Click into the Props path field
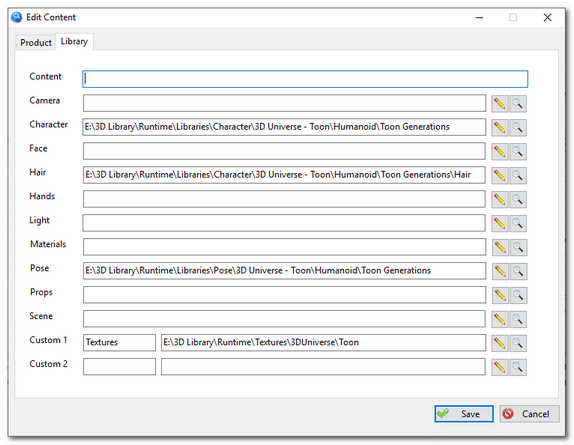This screenshot has width=574, height=445. [x=284, y=295]
